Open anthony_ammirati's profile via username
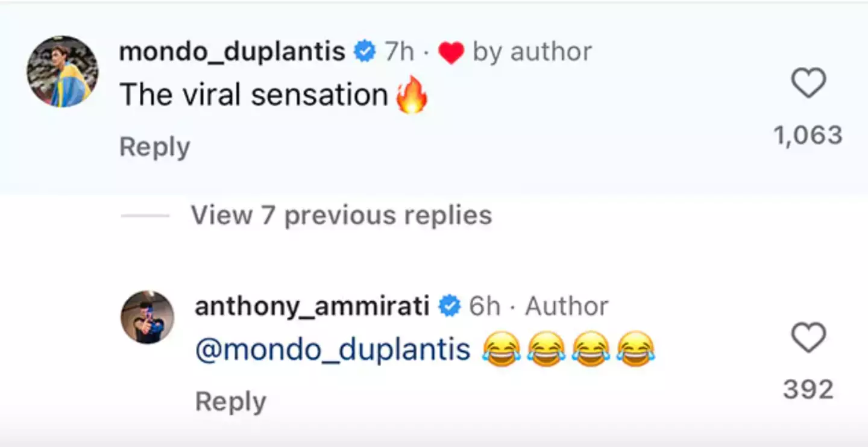The width and height of the screenshot is (868, 447). 311,306
